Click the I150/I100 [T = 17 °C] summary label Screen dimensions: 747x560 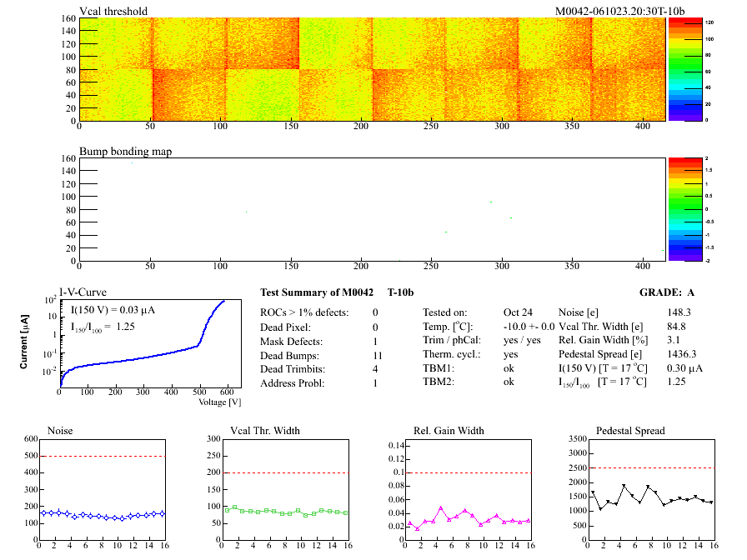click(603, 382)
